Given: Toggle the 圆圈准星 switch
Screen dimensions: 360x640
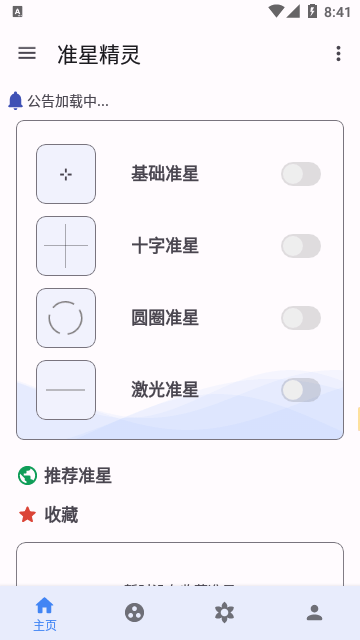Looking at the screenshot, I should coord(301,318).
